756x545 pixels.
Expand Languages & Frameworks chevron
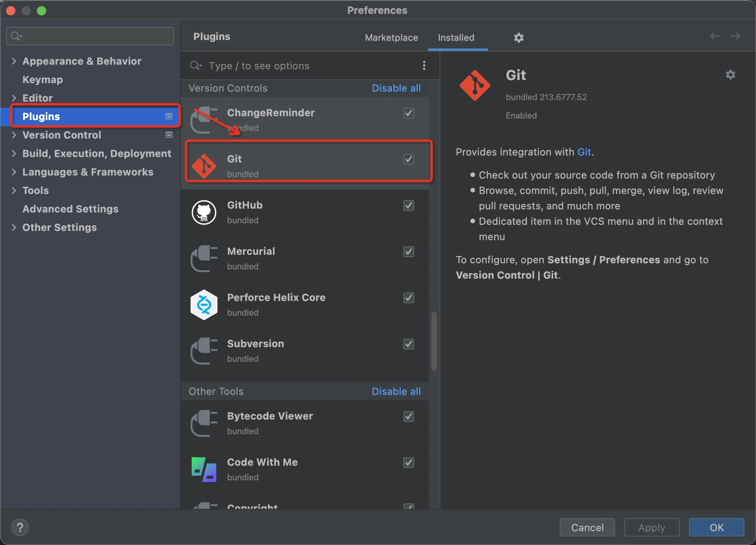(14, 172)
